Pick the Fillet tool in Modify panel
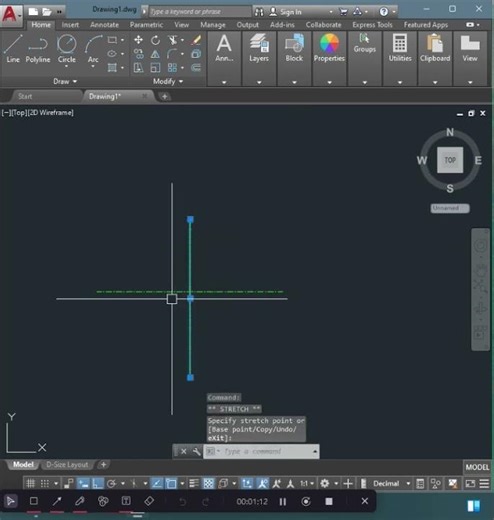The image size is (494, 520). tap(172, 54)
